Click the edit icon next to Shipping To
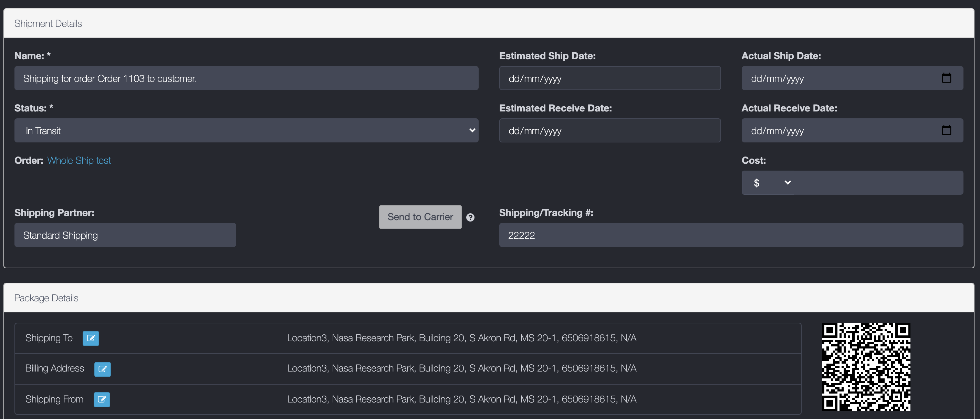The width and height of the screenshot is (980, 419). (x=91, y=338)
